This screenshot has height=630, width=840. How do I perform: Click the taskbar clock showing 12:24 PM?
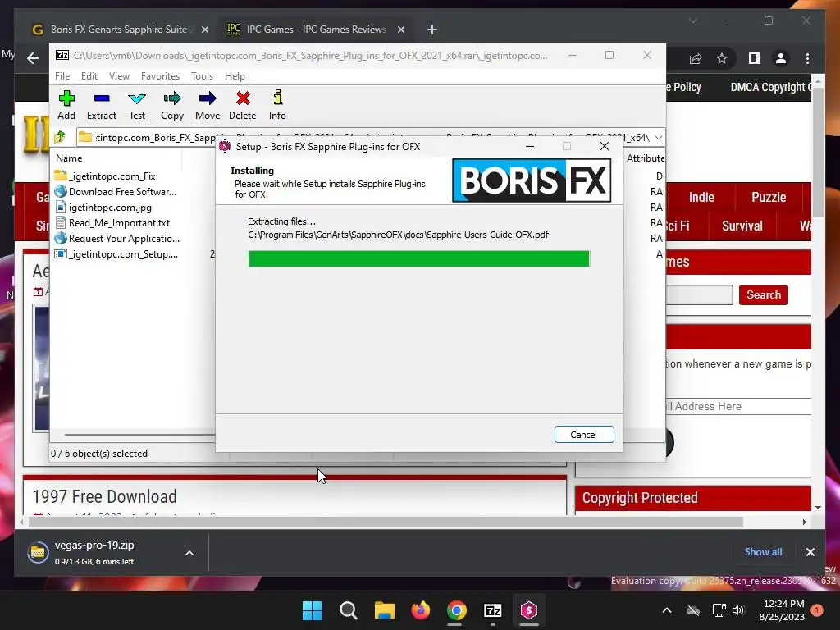(x=782, y=610)
